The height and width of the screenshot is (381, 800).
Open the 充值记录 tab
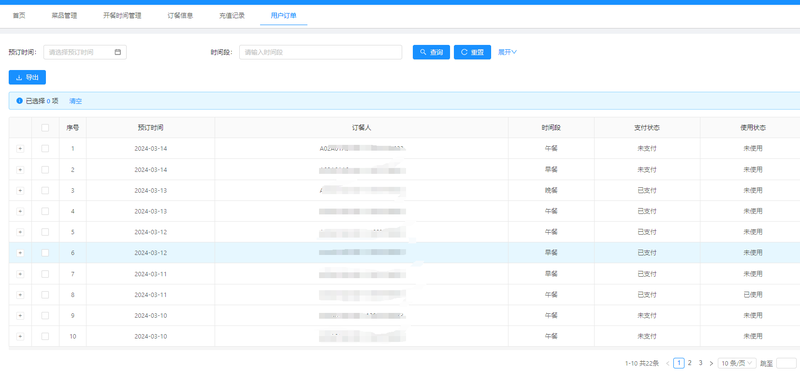232,15
